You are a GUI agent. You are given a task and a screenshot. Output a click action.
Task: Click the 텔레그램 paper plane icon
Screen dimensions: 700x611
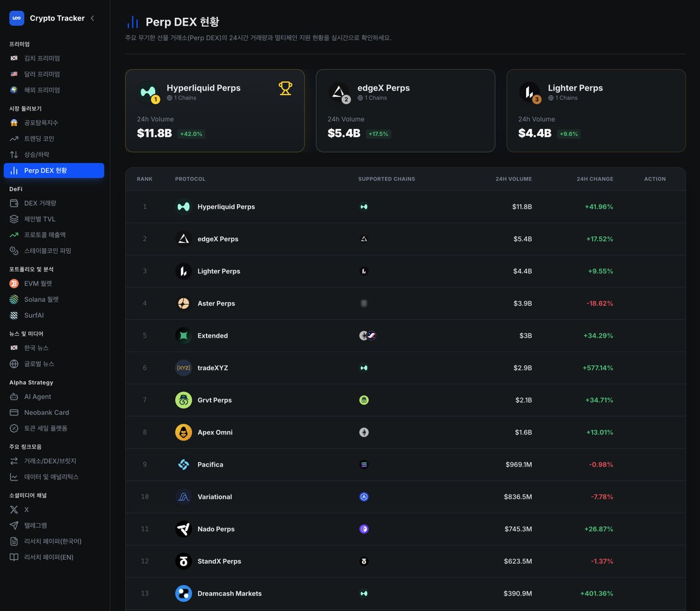(x=14, y=525)
